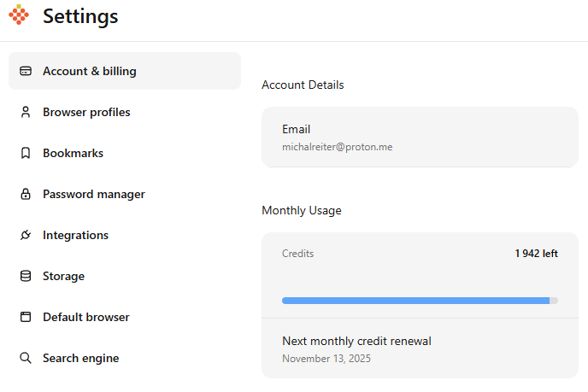Click the magnifying glass icon for Search engine

point(26,358)
